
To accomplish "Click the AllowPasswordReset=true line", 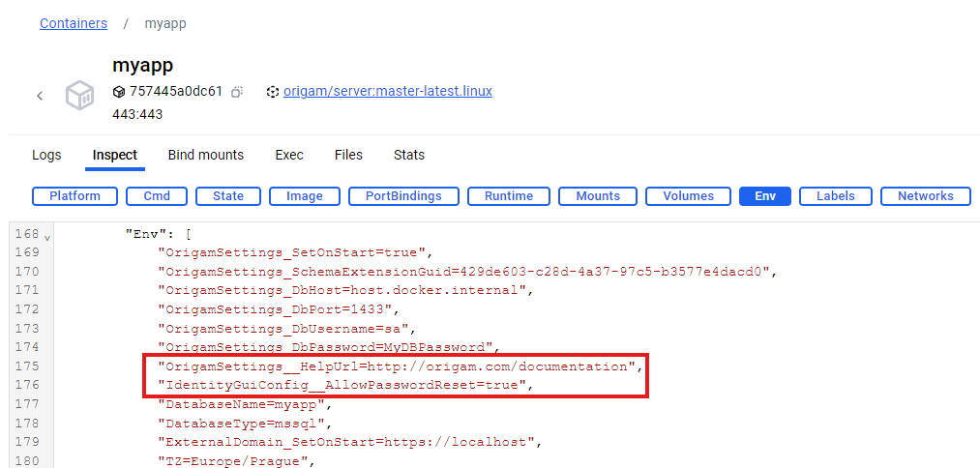I will 345,386.
